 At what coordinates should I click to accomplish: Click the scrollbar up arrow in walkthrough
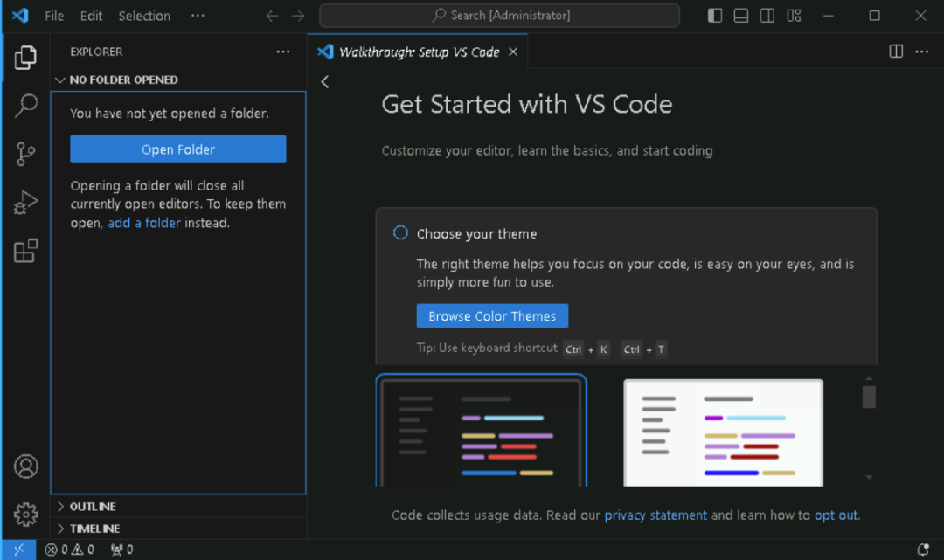pos(869,378)
